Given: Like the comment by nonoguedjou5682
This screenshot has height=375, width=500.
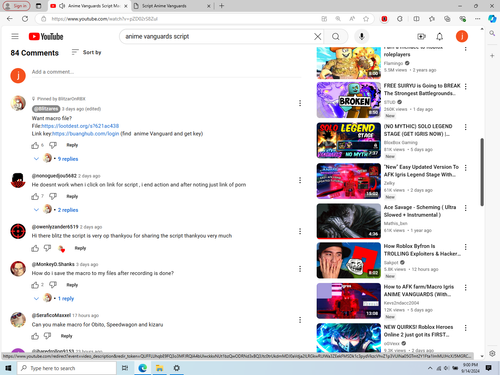Looking at the screenshot, I should coord(35,196).
